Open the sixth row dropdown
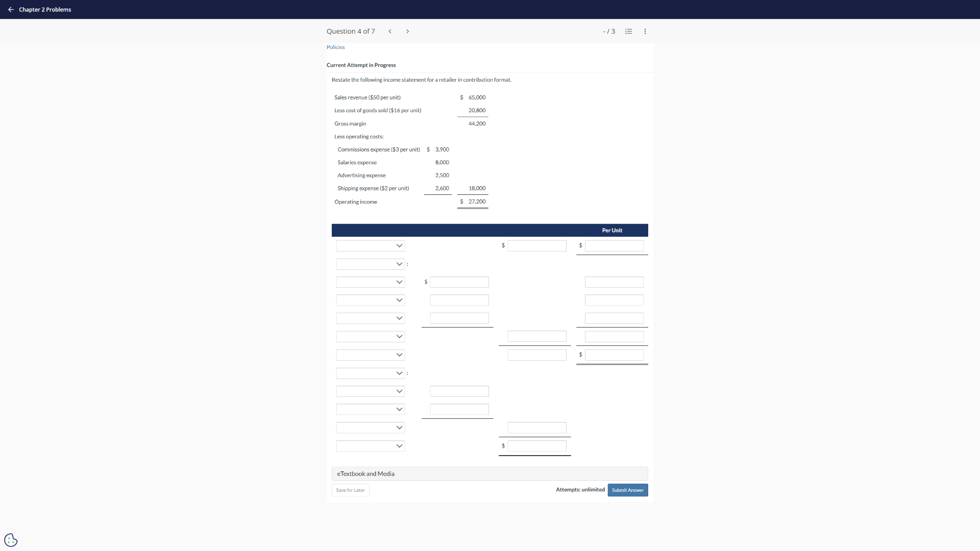The height and width of the screenshot is (551, 980). [371, 337]
